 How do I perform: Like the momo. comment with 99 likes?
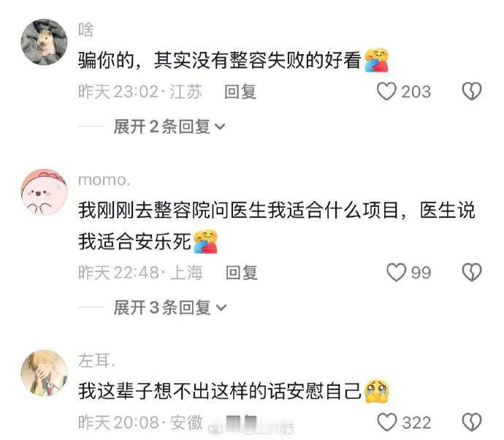pyautogui.click(x=396, y=273)
